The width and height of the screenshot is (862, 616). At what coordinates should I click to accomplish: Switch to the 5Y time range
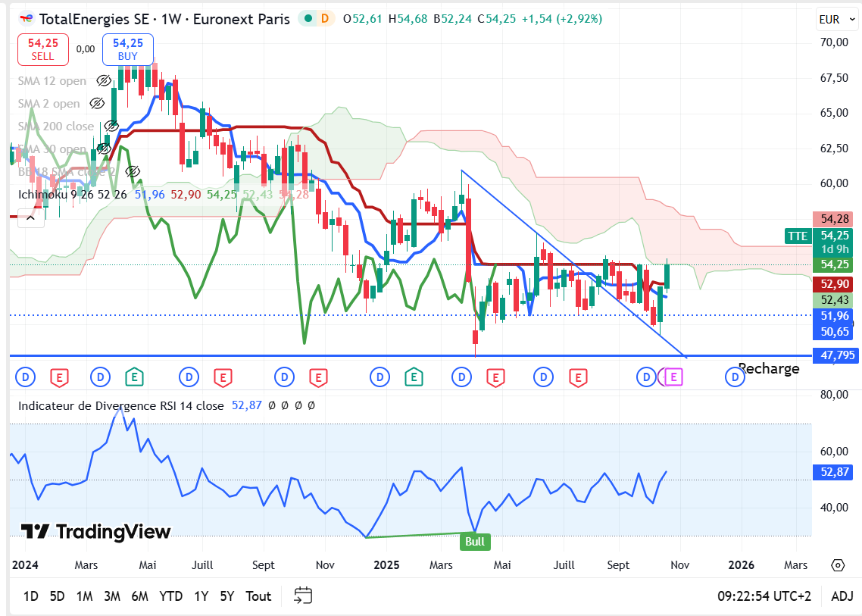coord(227,596)
